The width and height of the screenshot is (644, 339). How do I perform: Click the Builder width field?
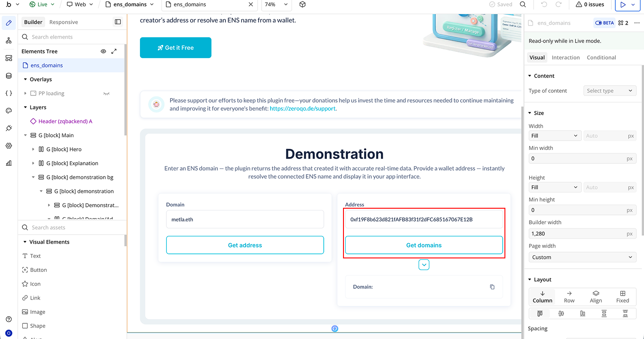tap(583, 233)
